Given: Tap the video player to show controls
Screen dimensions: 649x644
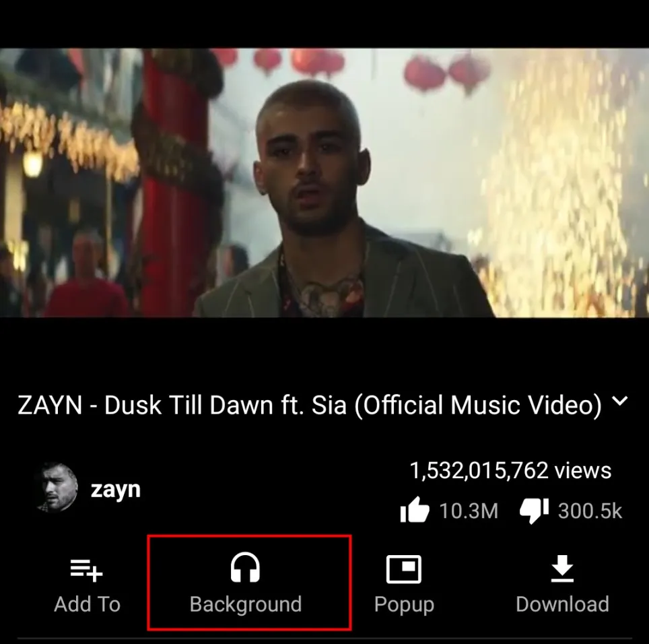Looking at the screenshot, I should pos(324,183).
